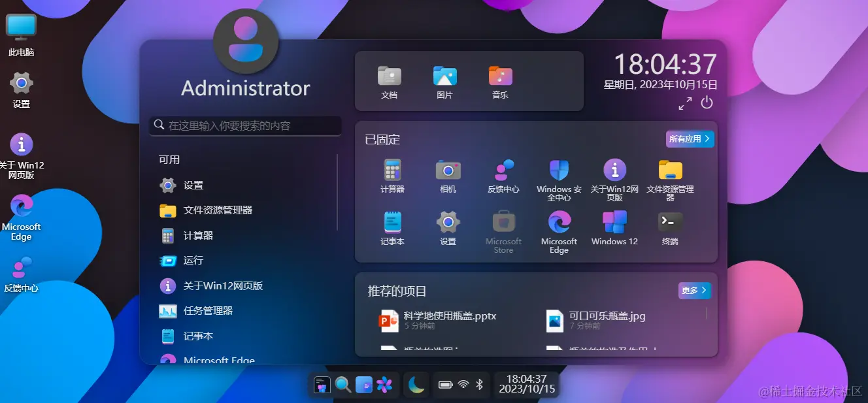Open 关于 Win12 网页版 desktop shortcut

click(x=21, y=156)
